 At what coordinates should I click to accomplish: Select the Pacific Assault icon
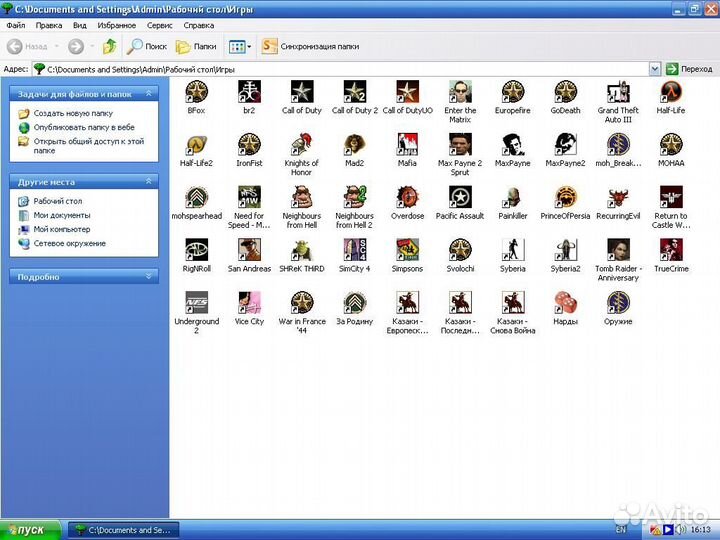(460, 197)
